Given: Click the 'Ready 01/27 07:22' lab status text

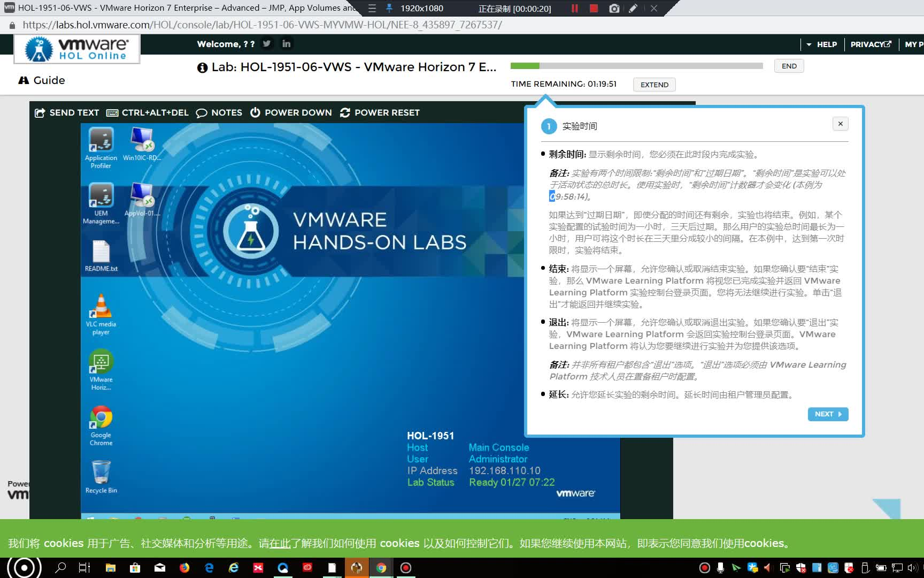Looking at the screenshot, I should pos(512,482).
